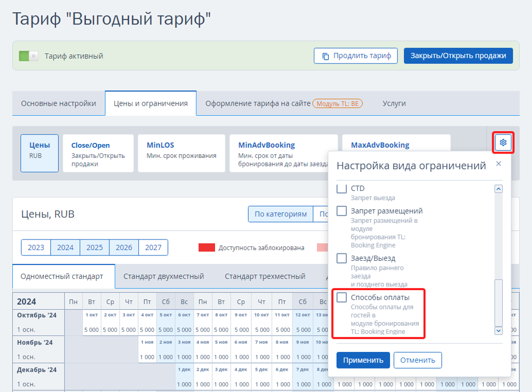The width and height of the screenshot is (532, 392).
Task: Click the red Доступность заблокирована legend swatch
Action: coord(207,247)
